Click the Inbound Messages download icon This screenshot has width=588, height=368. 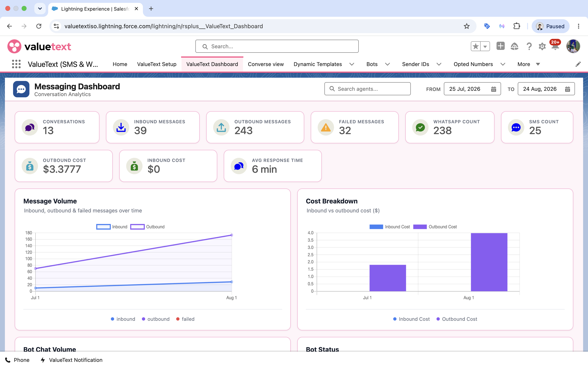point(121,127)
